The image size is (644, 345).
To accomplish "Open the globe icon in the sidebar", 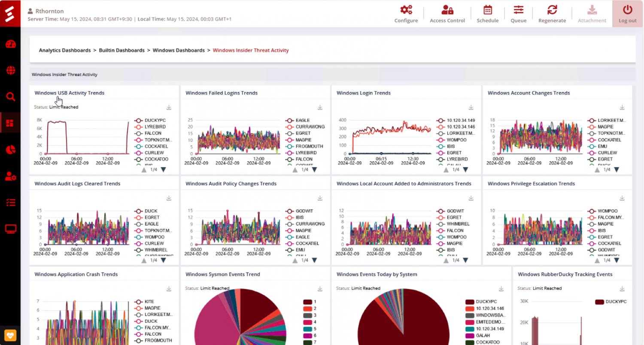I will pyautogui.click(x=10, y=70).
